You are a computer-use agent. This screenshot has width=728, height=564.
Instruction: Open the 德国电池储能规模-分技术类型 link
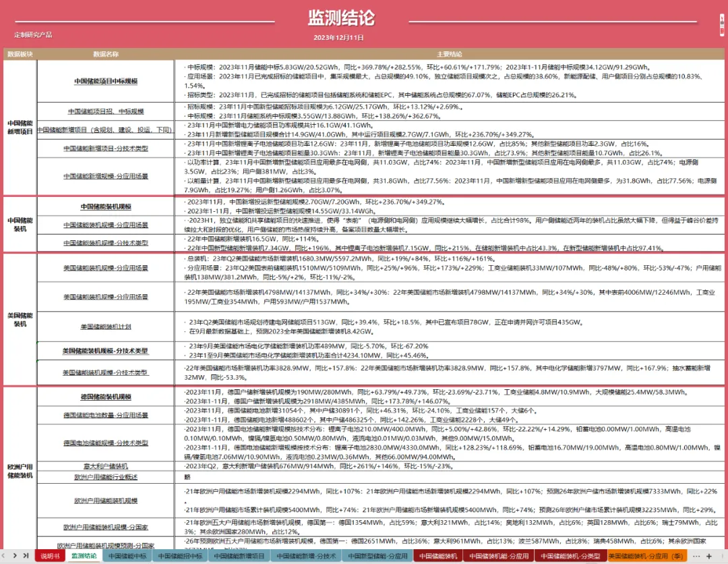[x=106, y=443]
